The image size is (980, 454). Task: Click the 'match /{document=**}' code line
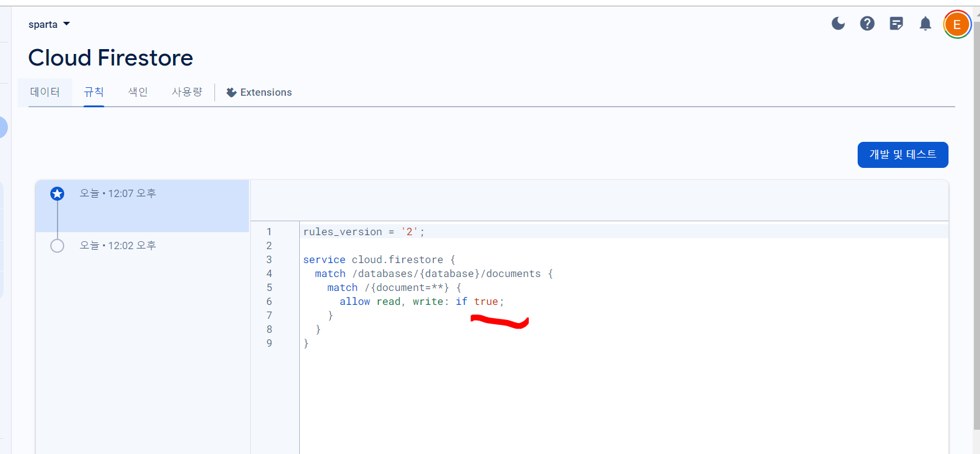pos(394,287)
